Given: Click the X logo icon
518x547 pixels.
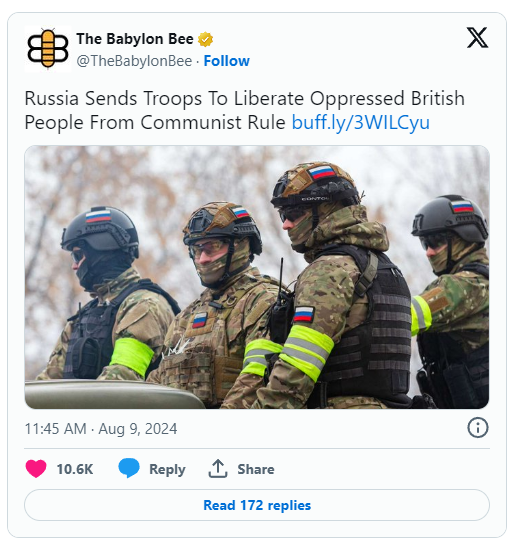Looking at the screenshot, I should (x=477, y=37).
